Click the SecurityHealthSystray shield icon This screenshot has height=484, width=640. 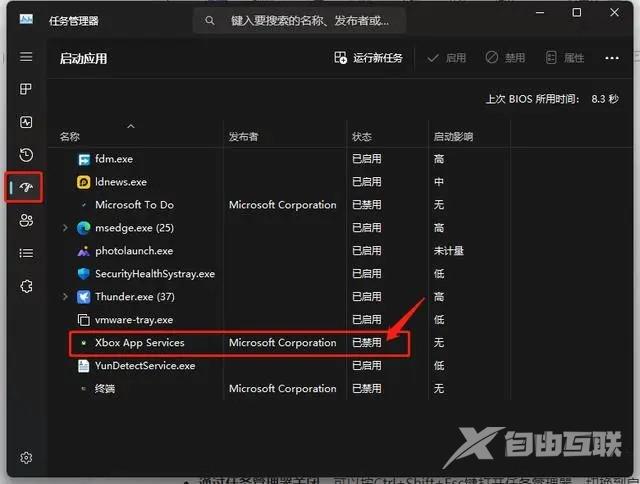tap(84, 274)
